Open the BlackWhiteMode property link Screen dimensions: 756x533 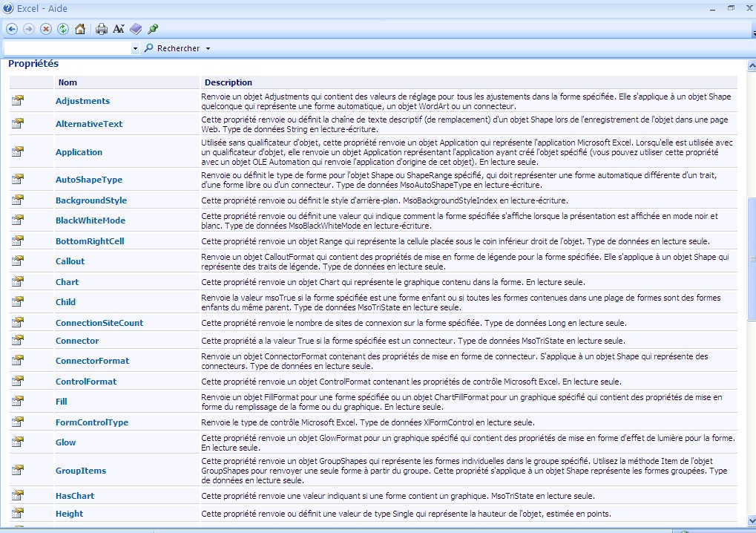pos(91,220)
